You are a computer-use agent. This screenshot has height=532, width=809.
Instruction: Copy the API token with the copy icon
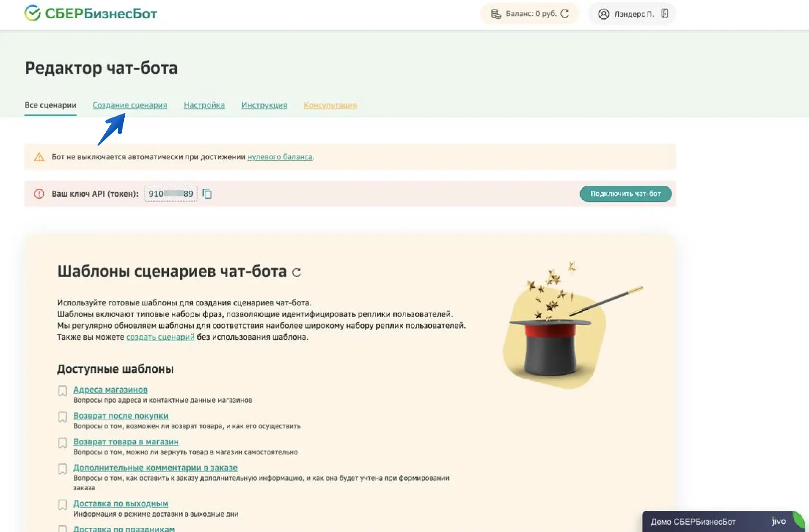coord(207,194)
